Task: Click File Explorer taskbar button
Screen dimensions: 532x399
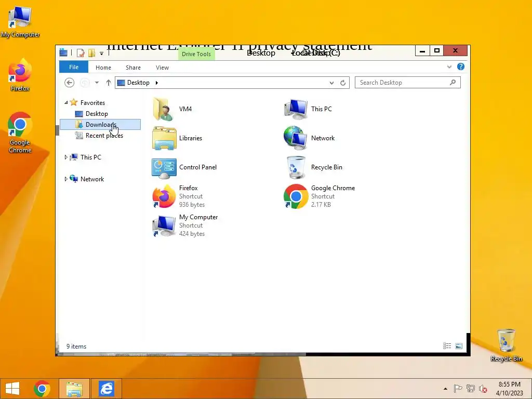Action: click(x=74, y=389)
